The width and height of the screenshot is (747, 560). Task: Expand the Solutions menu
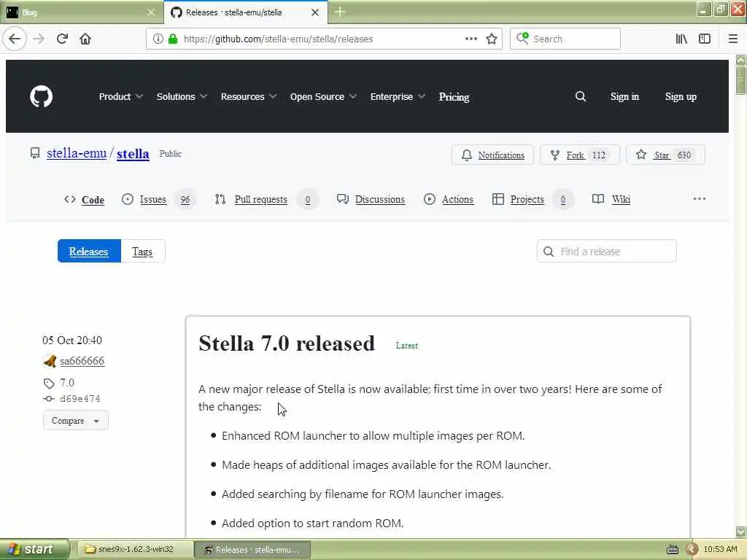coord(182,97)
